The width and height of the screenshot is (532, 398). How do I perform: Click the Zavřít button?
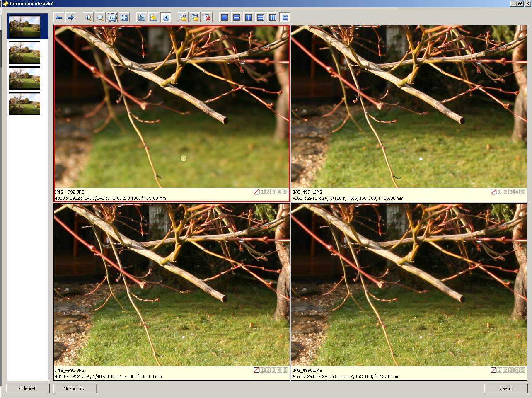[x=505, y=388]
